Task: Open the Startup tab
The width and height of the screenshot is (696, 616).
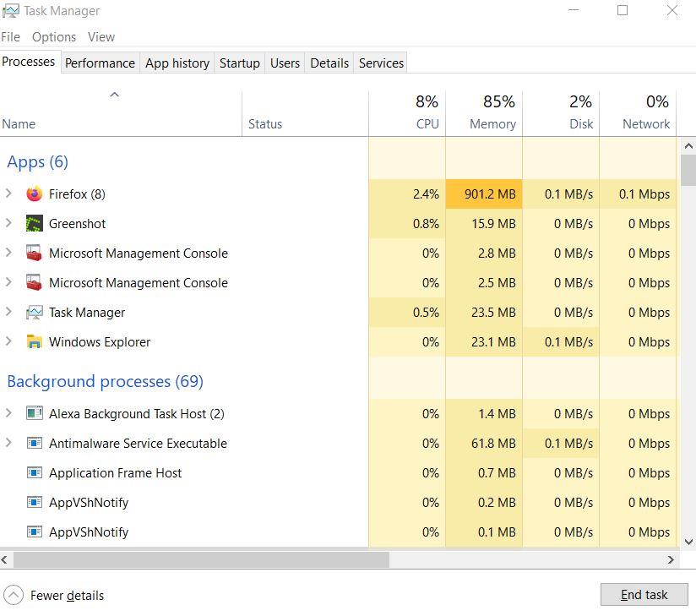Action: pyautogui.click(x=239, y=63)
